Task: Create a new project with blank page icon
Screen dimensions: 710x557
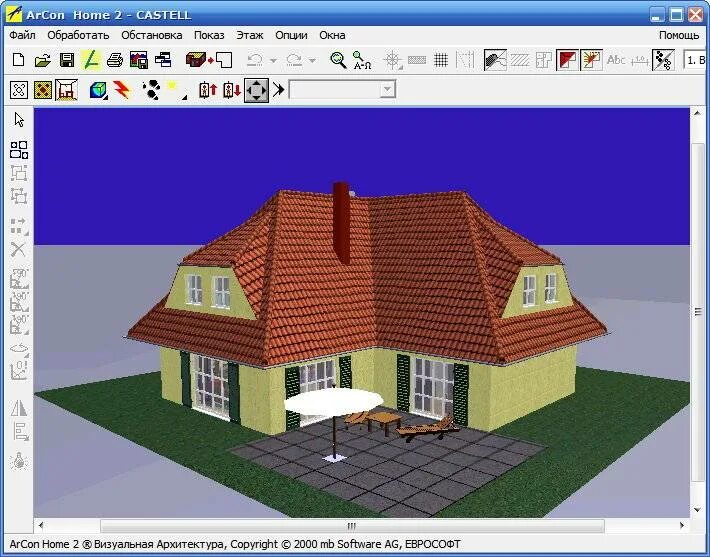Action: tap(19, 60)
